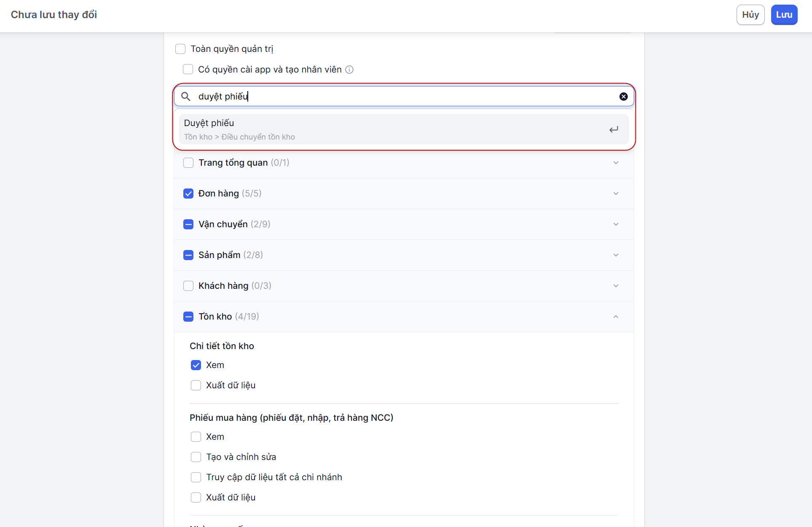812x527 pixels.
Task: Enable Có quyền cài app và tạo nhân viên
Action: tap(188, 70)
